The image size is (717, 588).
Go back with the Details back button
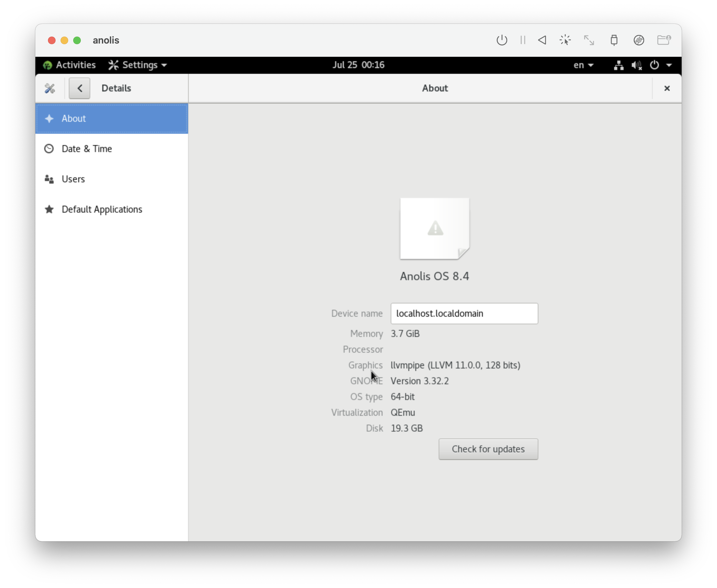(x=80, y=88)
